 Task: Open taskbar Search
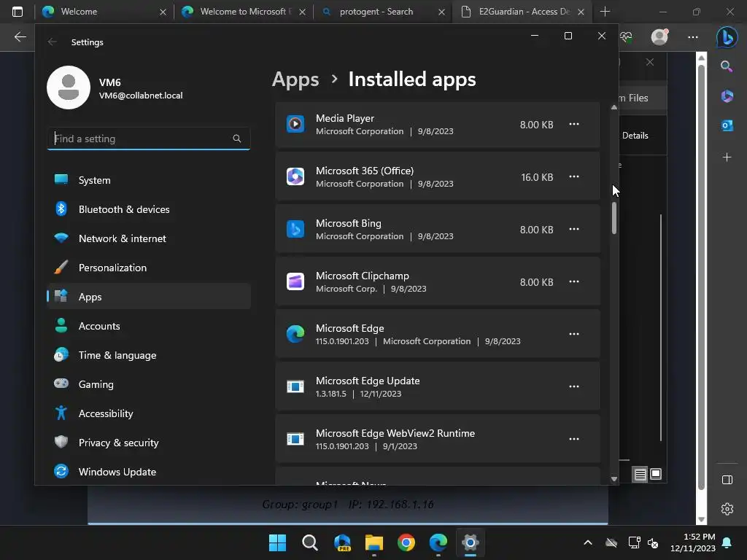[x=309, y=542]
